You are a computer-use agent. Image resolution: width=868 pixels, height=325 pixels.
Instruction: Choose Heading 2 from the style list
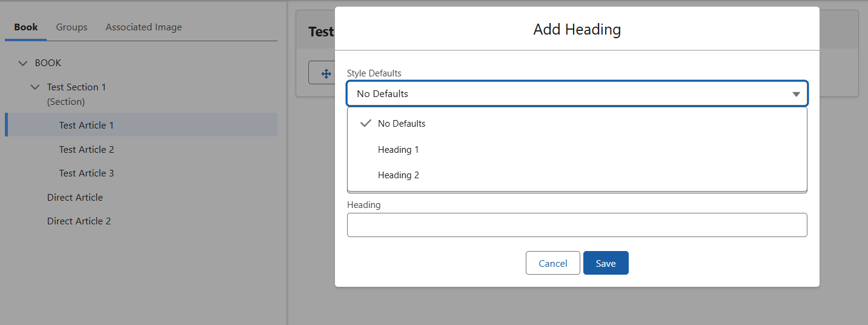coord(399,175)
